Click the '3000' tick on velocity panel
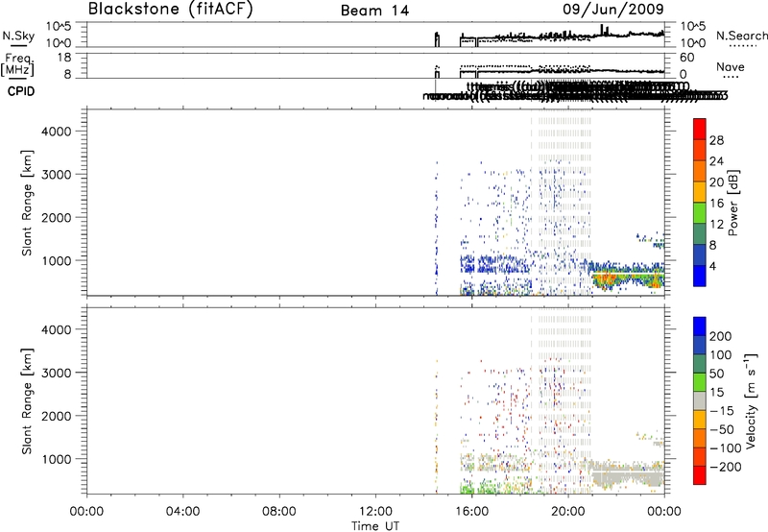 [57, 373]
